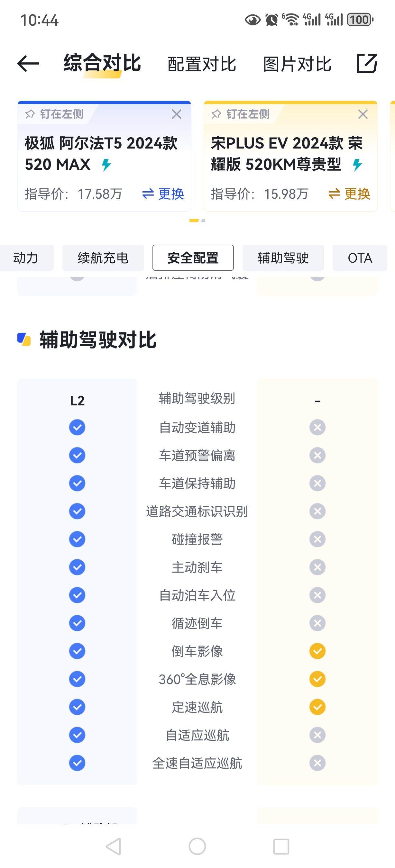Tap Android home navigation circle
Image resolution: width=395 pixels, height=868 pixels.
coord(197,846)
